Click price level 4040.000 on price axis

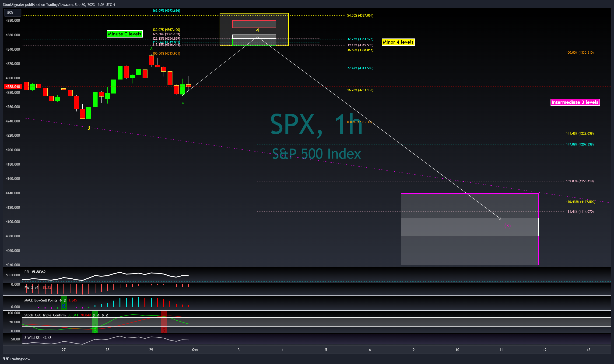[x=13, y=265]
